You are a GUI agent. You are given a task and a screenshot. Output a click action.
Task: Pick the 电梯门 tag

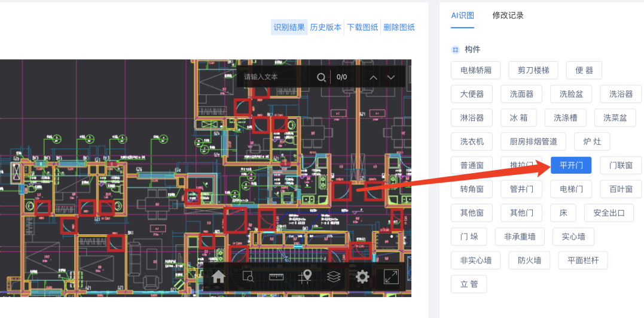571,189
